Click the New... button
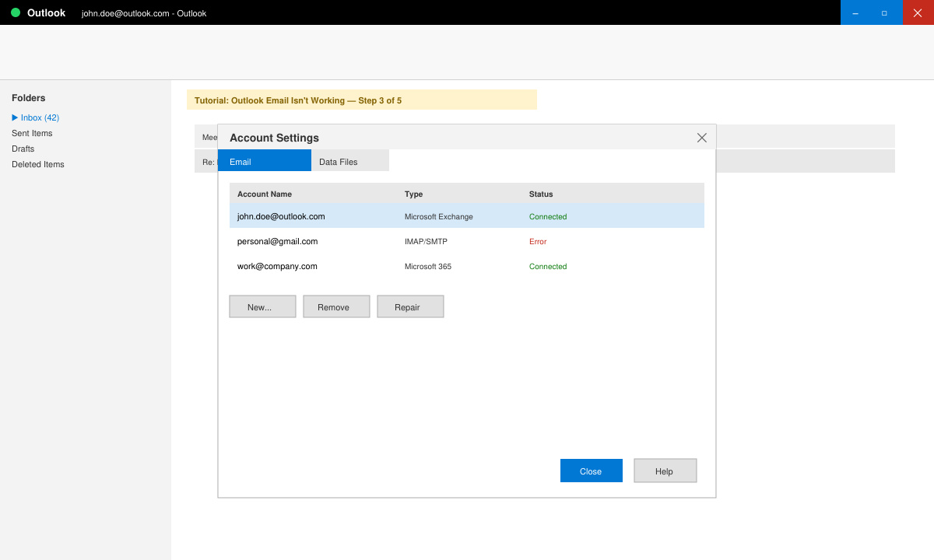The width and height of the screenshot is (934, 560). tap(262, 306)
